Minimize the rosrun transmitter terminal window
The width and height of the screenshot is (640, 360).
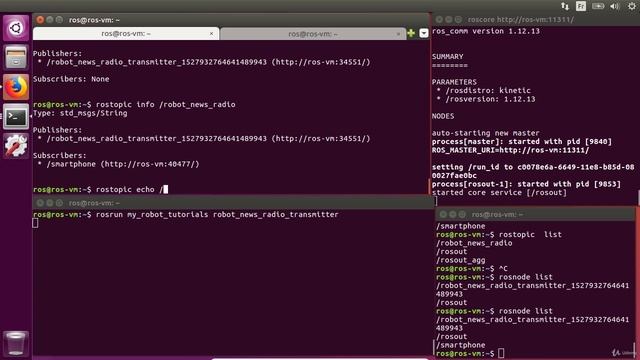tap(49, 202)
